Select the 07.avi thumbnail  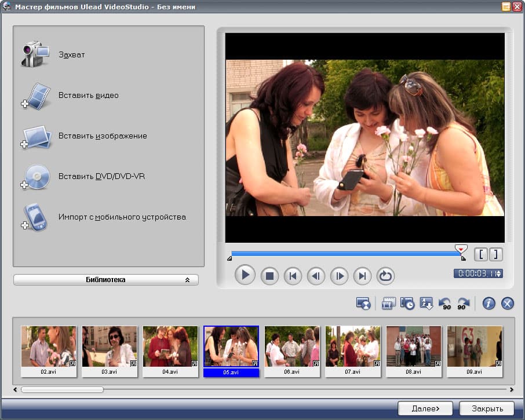[x=353, y=346]
